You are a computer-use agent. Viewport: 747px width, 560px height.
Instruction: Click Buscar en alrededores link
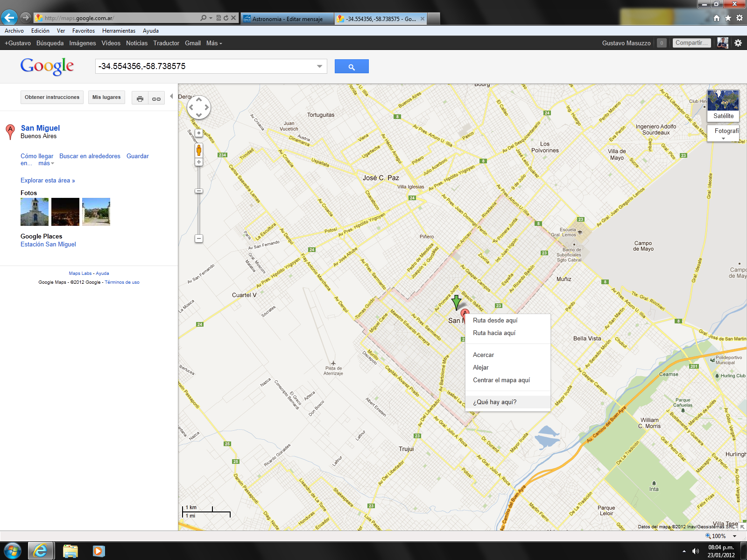(x=90, y=156)
